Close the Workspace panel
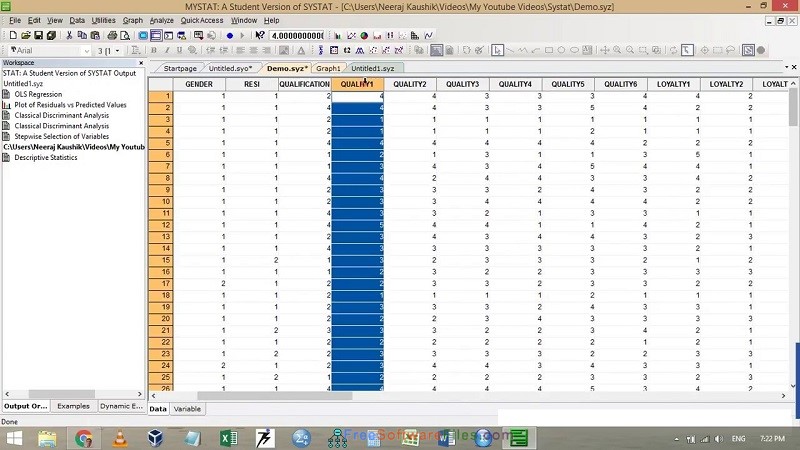This screenshot has width=800, height=450. coord(141,62)
